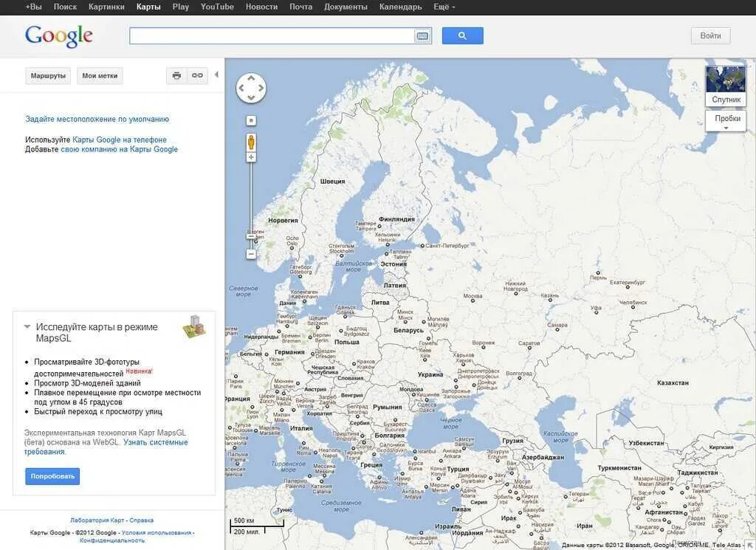The width and height of the screenshot is (756, 550).
Task: Open Карты Google на телефоне link
Action: [x=120, y=140]
